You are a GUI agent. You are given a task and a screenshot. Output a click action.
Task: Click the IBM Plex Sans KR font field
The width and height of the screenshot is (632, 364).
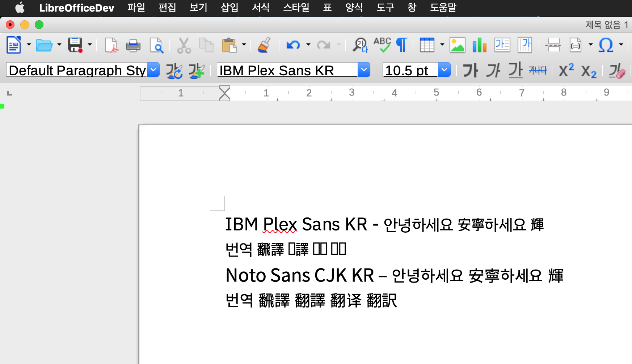[x=287, y=70]
